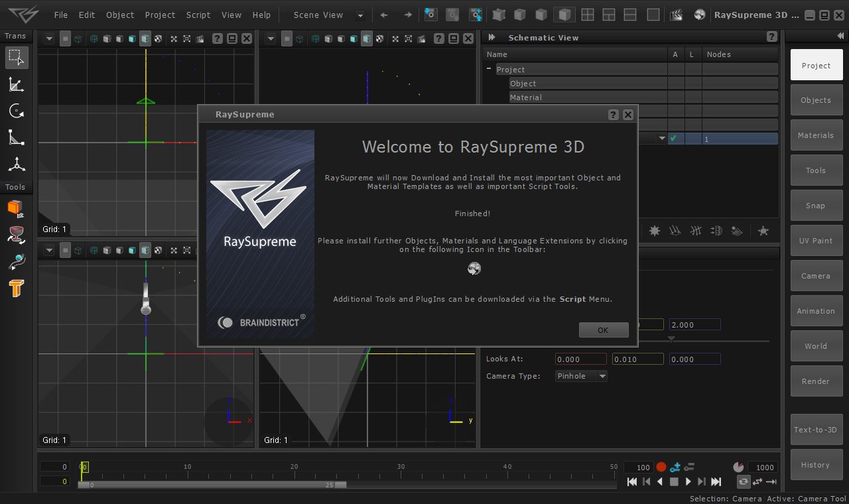This screenshot has height=504, width=849.
Task: Toggle the green checkmark in column A
Action: 674,139
